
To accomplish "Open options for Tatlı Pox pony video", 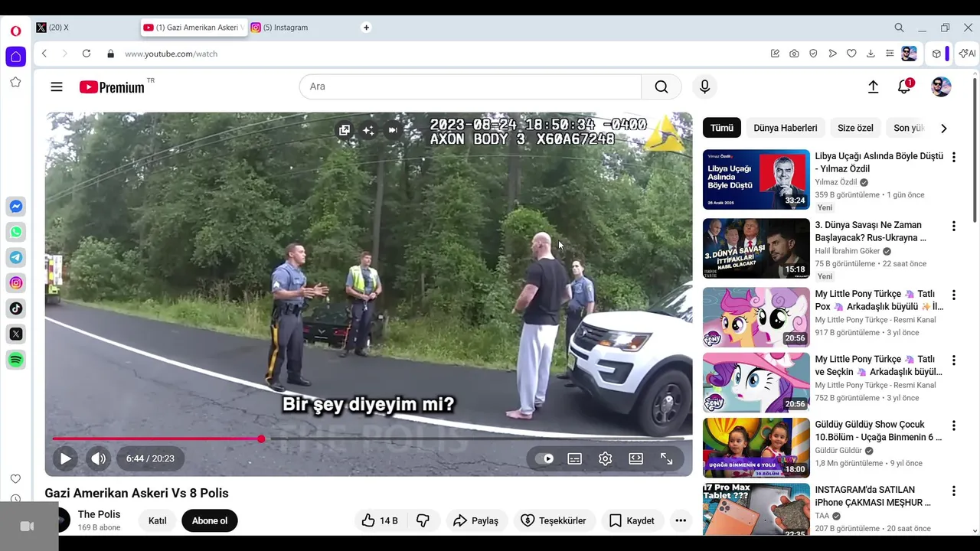I will point(954,295).
